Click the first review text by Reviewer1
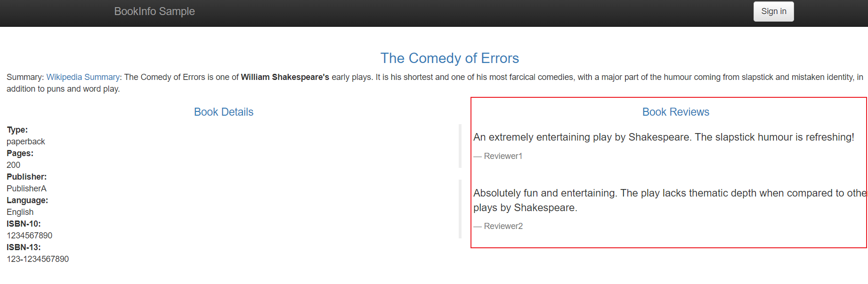Viewport: 868px width, 284px height. click(664, 137)
